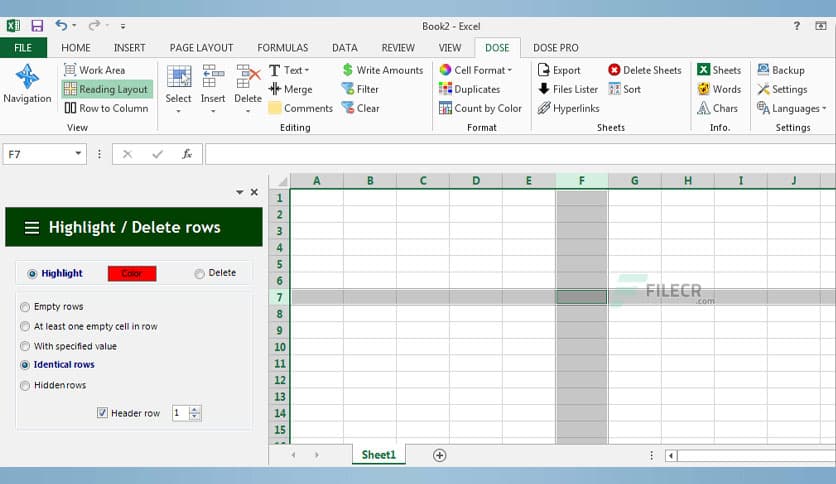This screenshot has height=484, width=836.
Task: Expand the Insert button dropdown arrow
Action: point(213,111)
